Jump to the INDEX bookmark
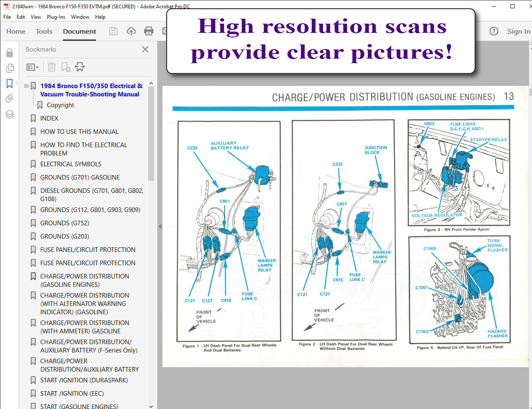 pos(49,118)
